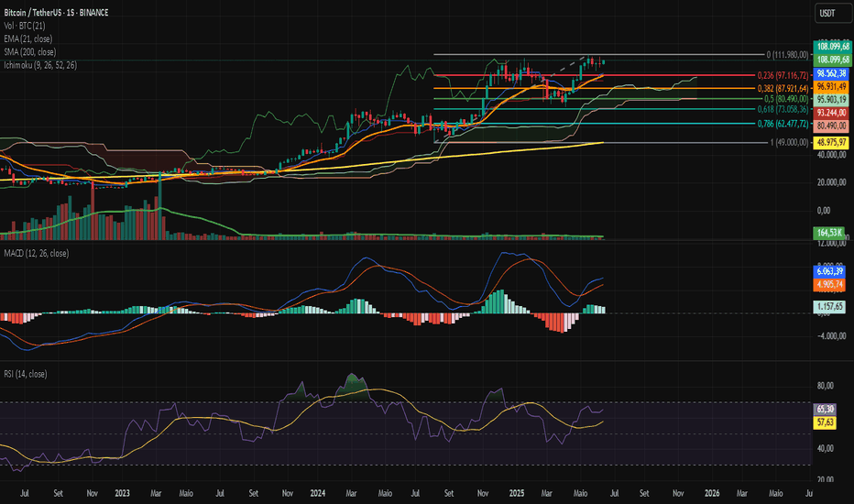Click the signal value tag 4.905,74
854x504 pixels.
click(x=829, y=284)
